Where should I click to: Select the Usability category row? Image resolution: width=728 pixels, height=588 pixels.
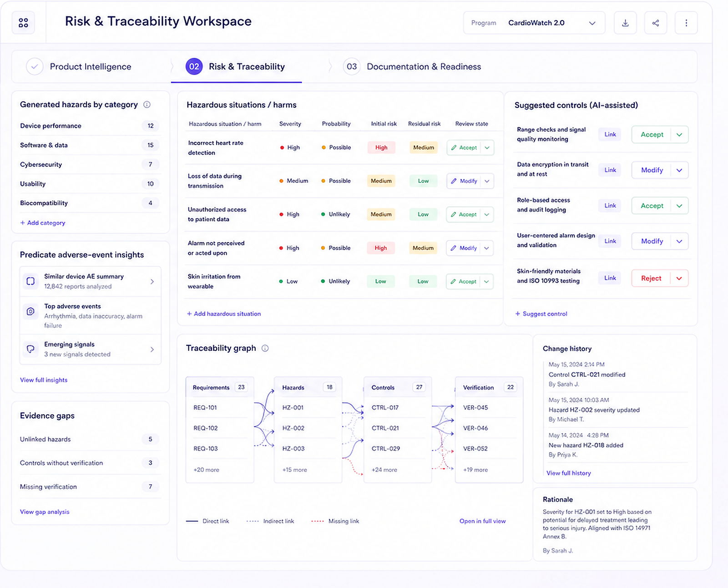(90, 184)
